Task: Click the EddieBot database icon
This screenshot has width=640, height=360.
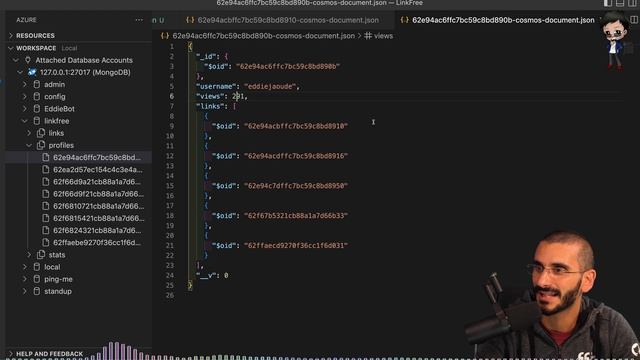Action: (x=37, y=109)
